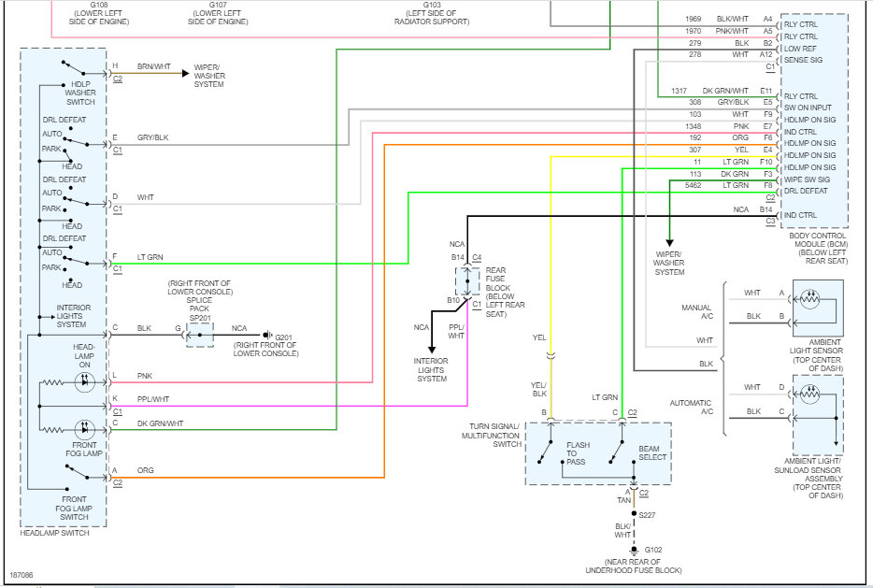Click the HEADLAMP SWITCH caption under the dashed box

coord(54,533)
